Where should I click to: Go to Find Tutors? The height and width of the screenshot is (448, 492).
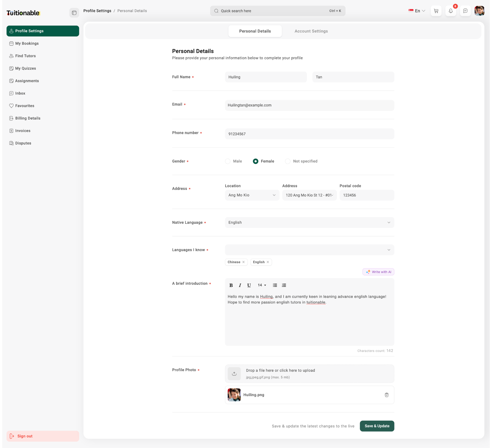pyautogui.click(x=43, y=56)
